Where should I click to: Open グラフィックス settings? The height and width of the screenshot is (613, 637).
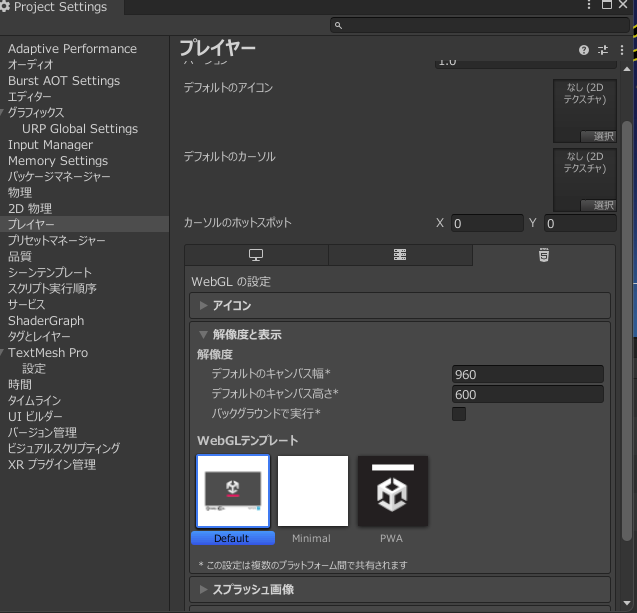tap(36, 113)
